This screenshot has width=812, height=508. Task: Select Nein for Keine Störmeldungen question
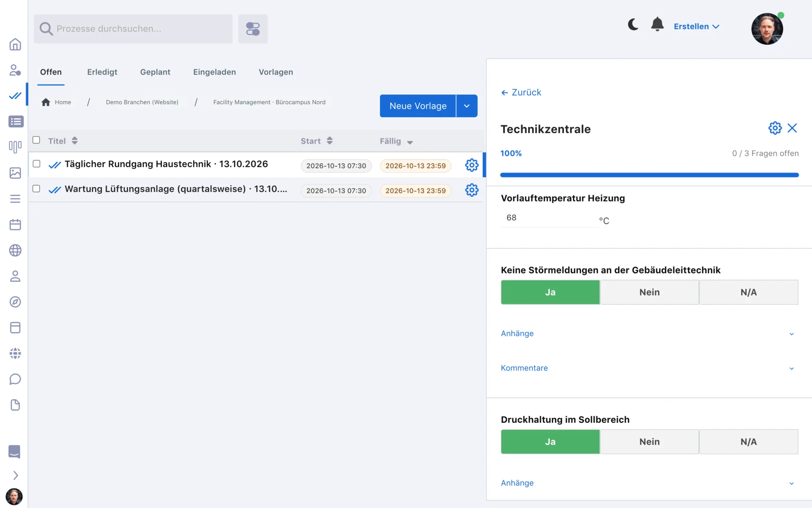pos(649,292)
